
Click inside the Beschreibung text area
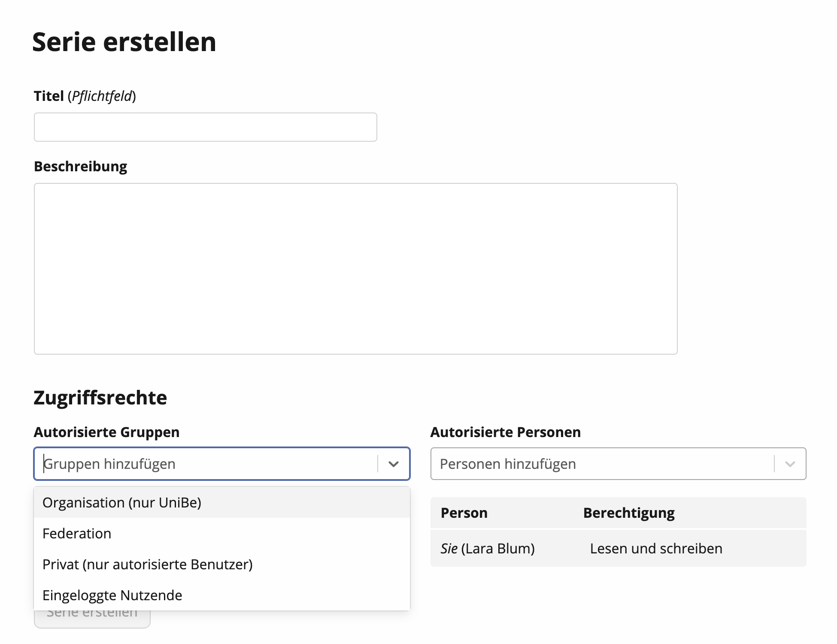point(355,268)
